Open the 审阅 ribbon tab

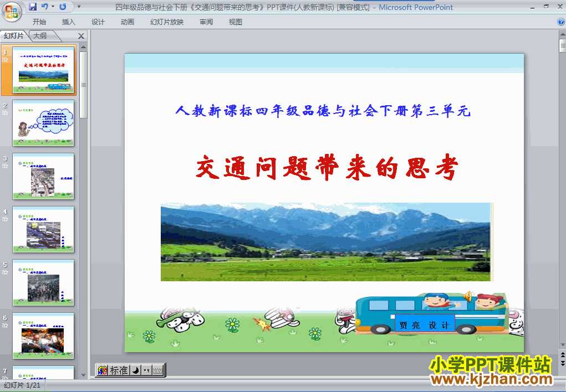tap(206, 22)
